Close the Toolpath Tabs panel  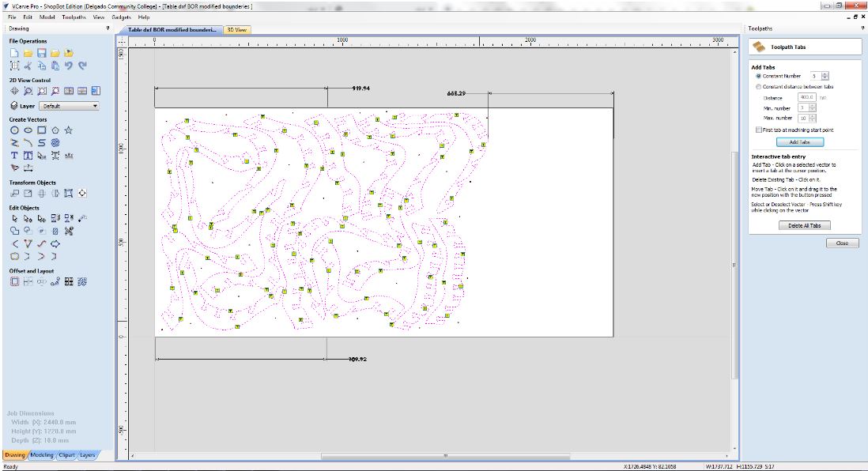tap(842, 243)
